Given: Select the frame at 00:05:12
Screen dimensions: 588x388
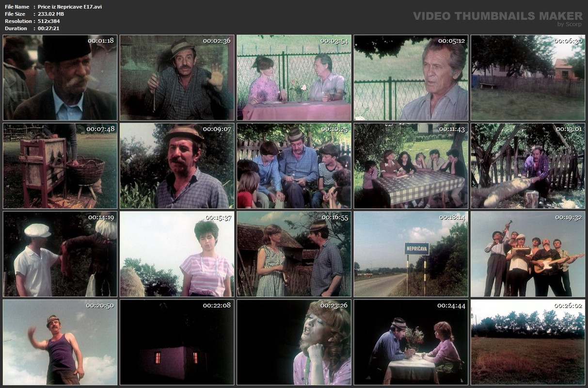Looking at the screenshot, I should pyautogui.click(x=411, y=78).
